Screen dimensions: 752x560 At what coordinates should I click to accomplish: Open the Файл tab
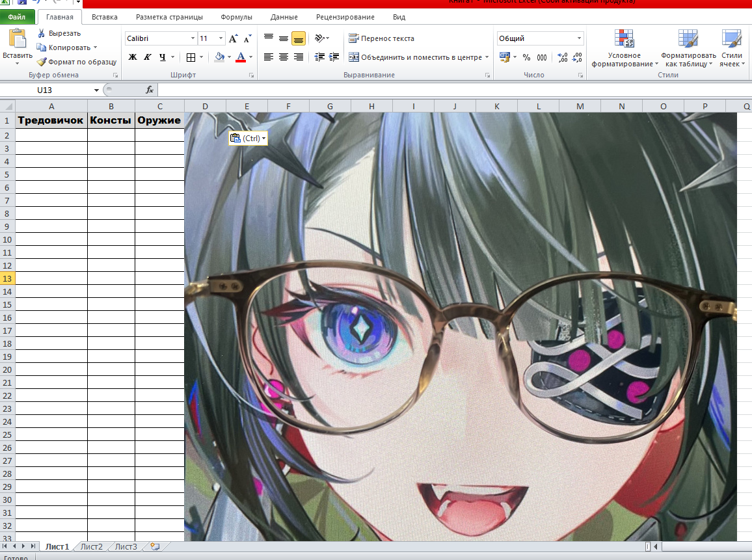[17, 17]
